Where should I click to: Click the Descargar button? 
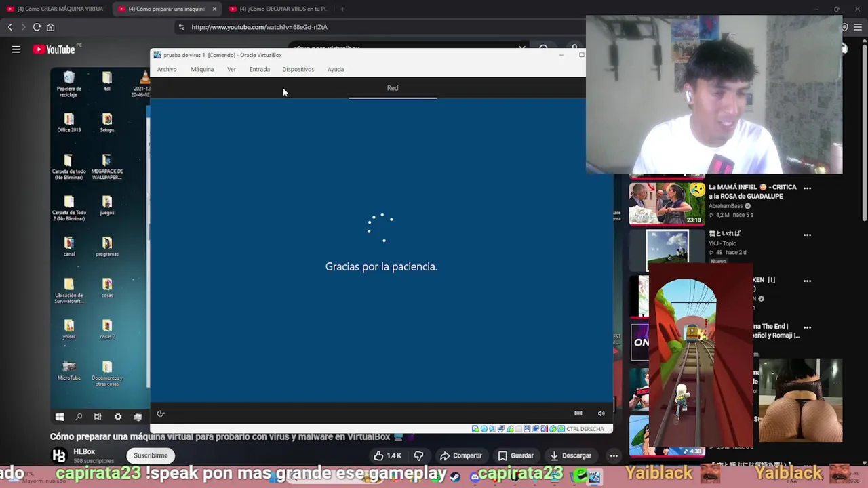pos(570,455)
